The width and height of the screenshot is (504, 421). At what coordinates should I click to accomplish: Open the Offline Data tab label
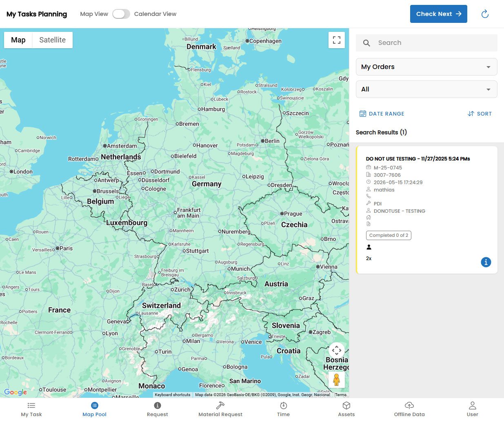pos(409,414)
